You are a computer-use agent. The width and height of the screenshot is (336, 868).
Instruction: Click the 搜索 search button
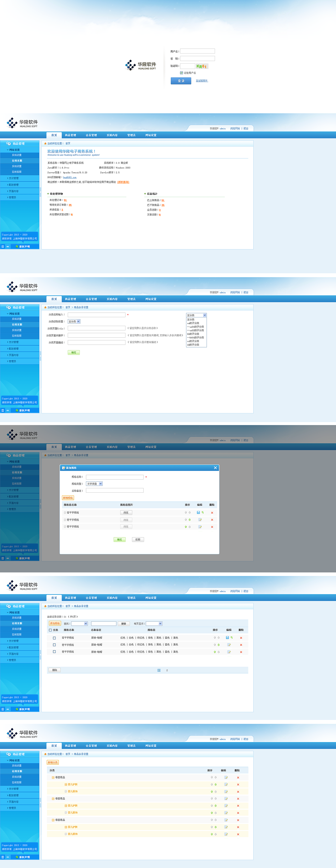(124, 624)
